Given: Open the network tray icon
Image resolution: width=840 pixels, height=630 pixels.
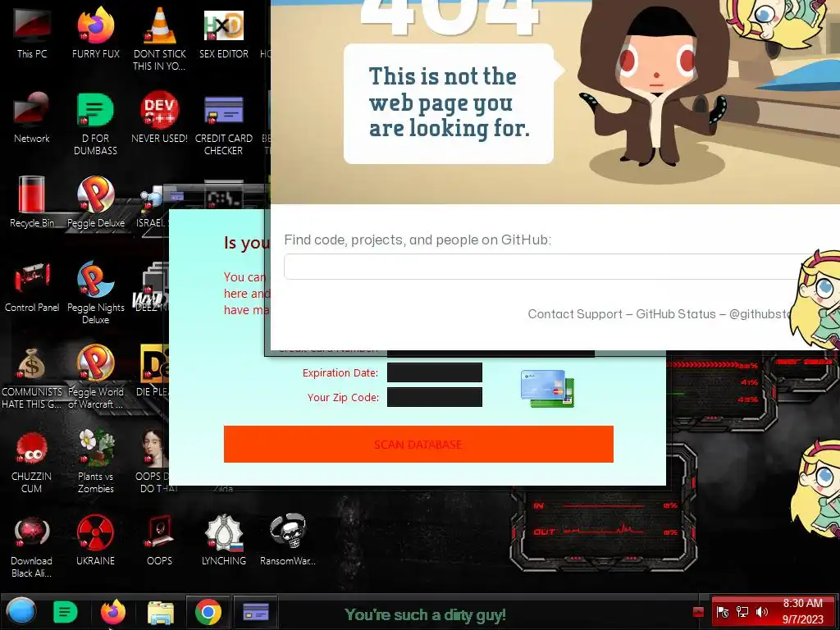Looking at the screenshot, I should [742, 612].
